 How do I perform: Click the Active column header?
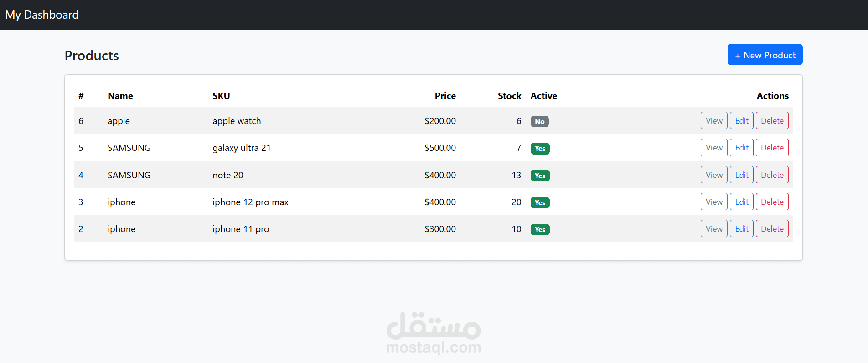pos(544,96)
